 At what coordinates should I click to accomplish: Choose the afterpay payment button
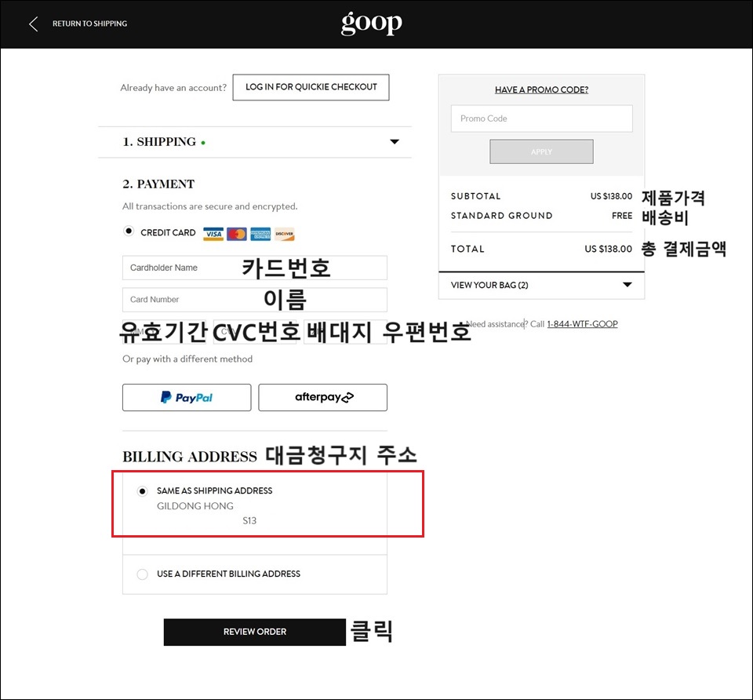click(322, 397)
